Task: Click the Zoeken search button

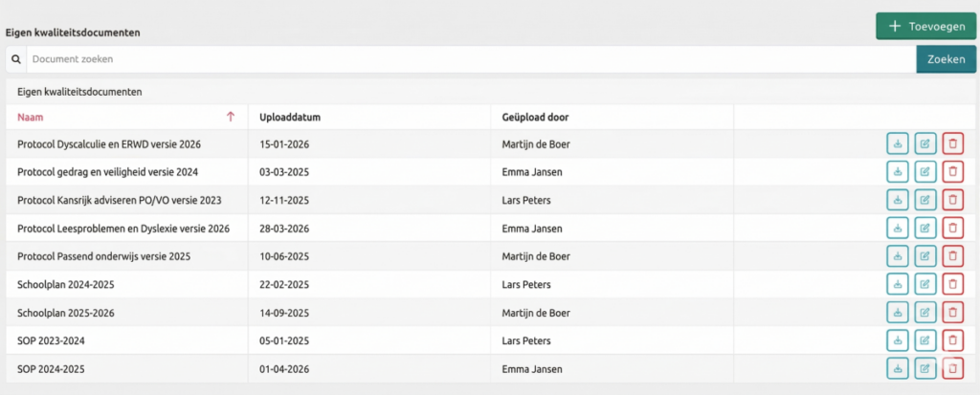Action: [947, 59]
